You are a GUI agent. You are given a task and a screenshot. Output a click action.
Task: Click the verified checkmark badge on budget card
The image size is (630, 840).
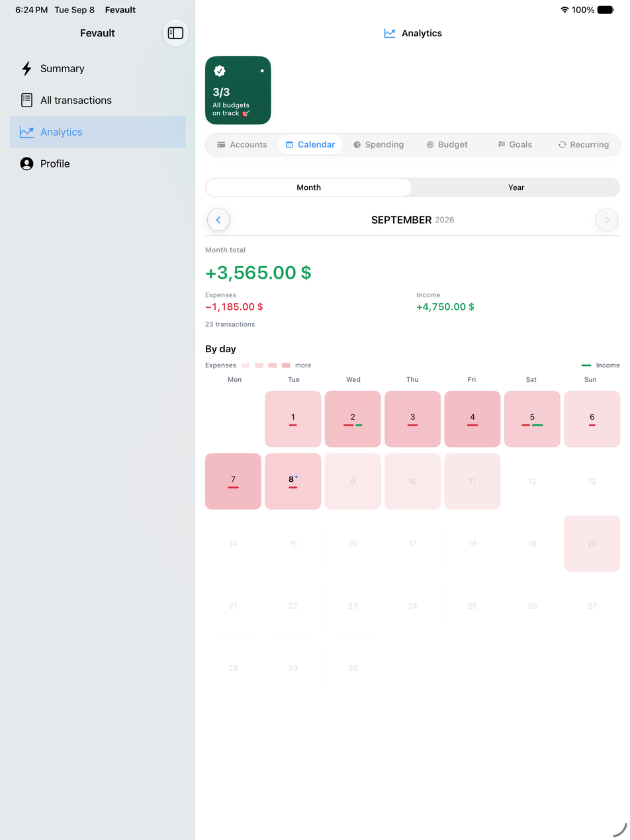pos(220,71)
